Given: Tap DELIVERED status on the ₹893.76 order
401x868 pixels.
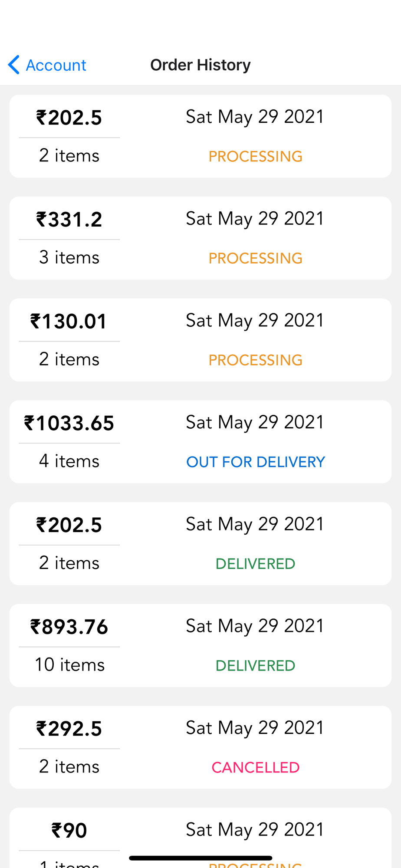Looking at the screenshot, I should (255, 666).
